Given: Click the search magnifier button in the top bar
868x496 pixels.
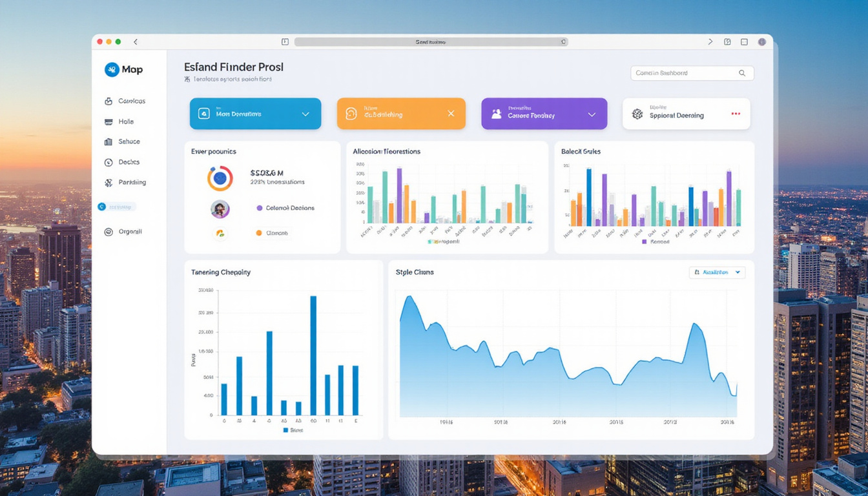Looking at the screenshot, I should pos(742,73).
